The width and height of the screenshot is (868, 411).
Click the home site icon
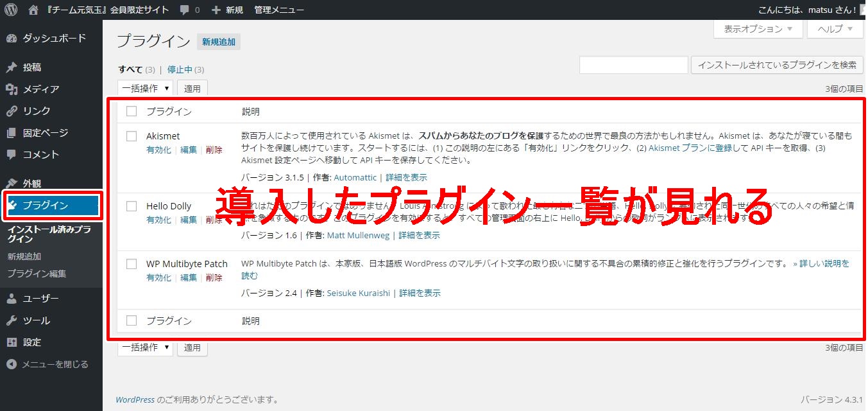(x=33, y=10)
